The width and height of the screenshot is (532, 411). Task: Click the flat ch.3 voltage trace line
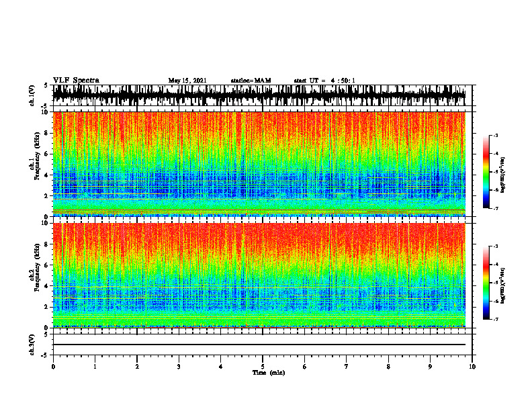click(x=259, y=345)
